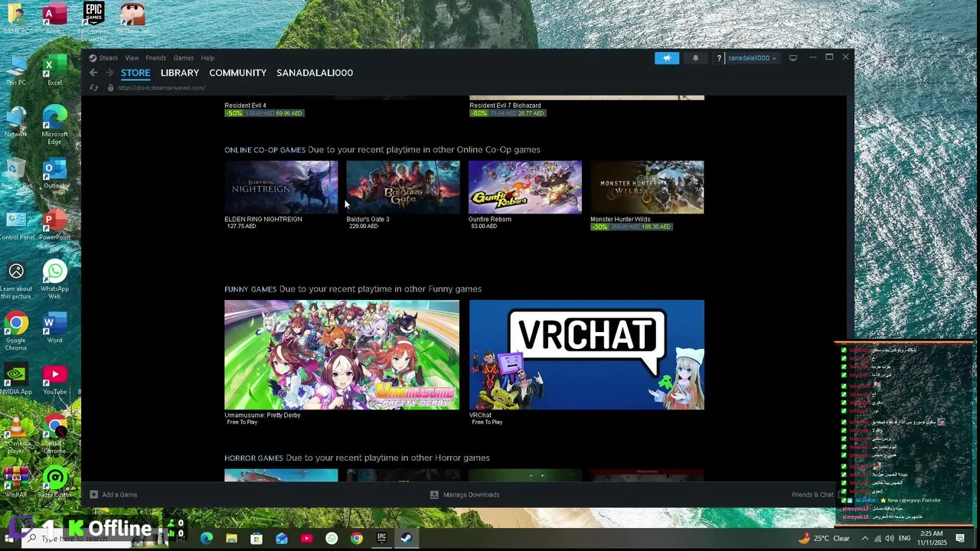Viewport: 980px width, 551px height.
Task: Switch to the COMMUNITY tab
Action: (x=238, y=73)
